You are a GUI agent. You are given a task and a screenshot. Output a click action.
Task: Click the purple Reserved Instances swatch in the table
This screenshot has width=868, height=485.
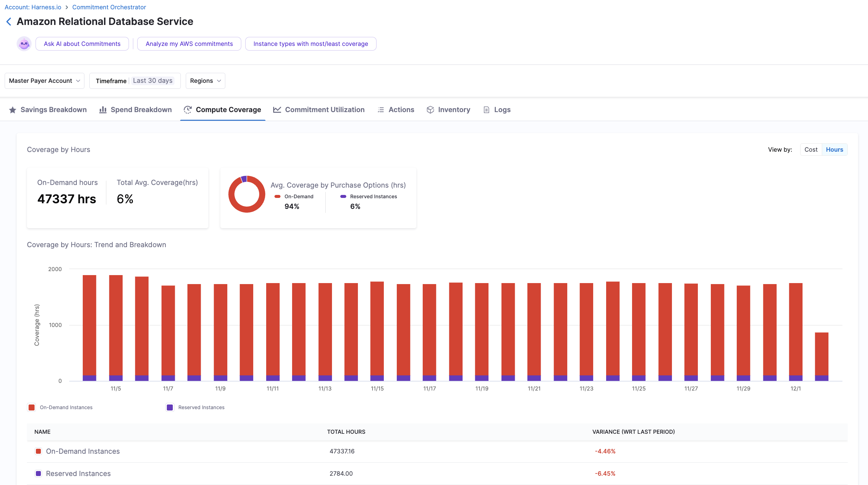(x=39, y=474)
